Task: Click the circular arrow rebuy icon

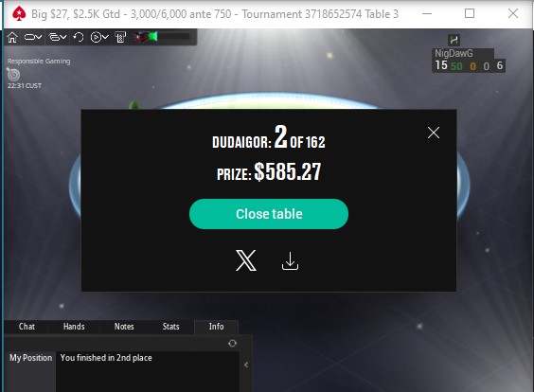Action: click(79, 37)
